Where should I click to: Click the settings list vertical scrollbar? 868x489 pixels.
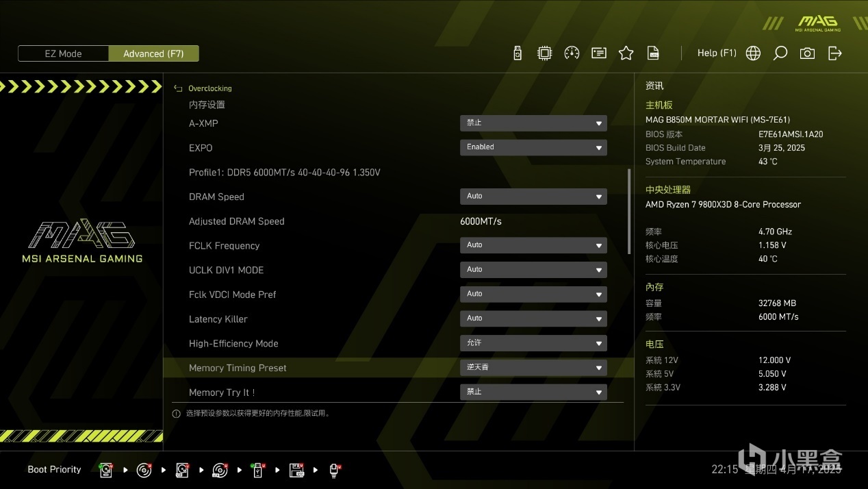[629, 212]
